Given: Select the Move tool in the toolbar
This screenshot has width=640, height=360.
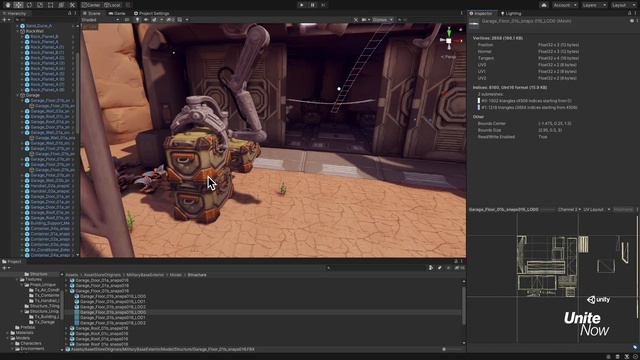Looking at the screenshot, I should (19, 5).
